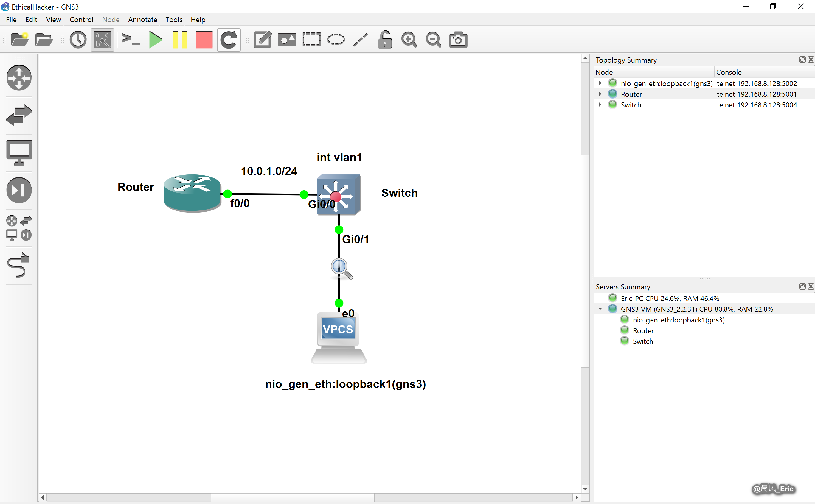815x504 pixels.
Task: Browse all devices in sidebar
Action: click(x=19, y=228)
